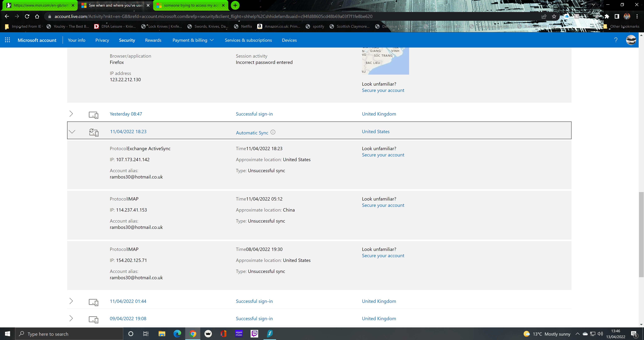Open the Windows Start menu
Viewport: 644px width, 340px height.
click(x=8, y=334)
